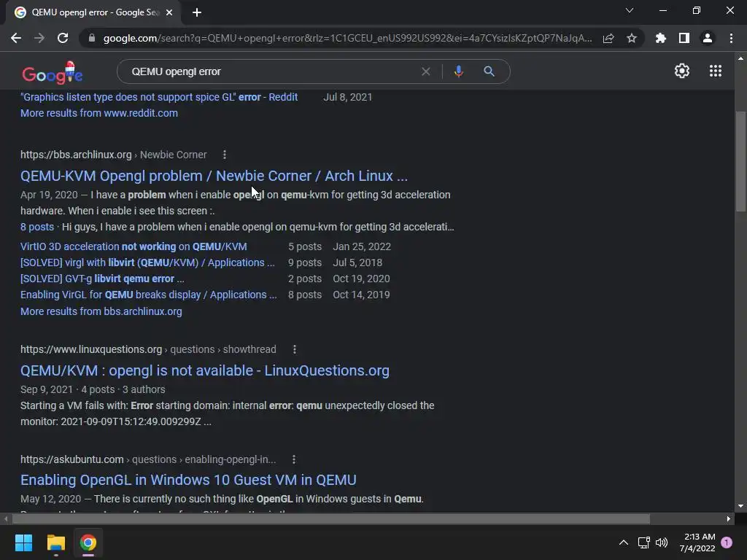Open the Chrome extensions menu
This screenshot has height=560, width=747.
(x=661, y=38)
